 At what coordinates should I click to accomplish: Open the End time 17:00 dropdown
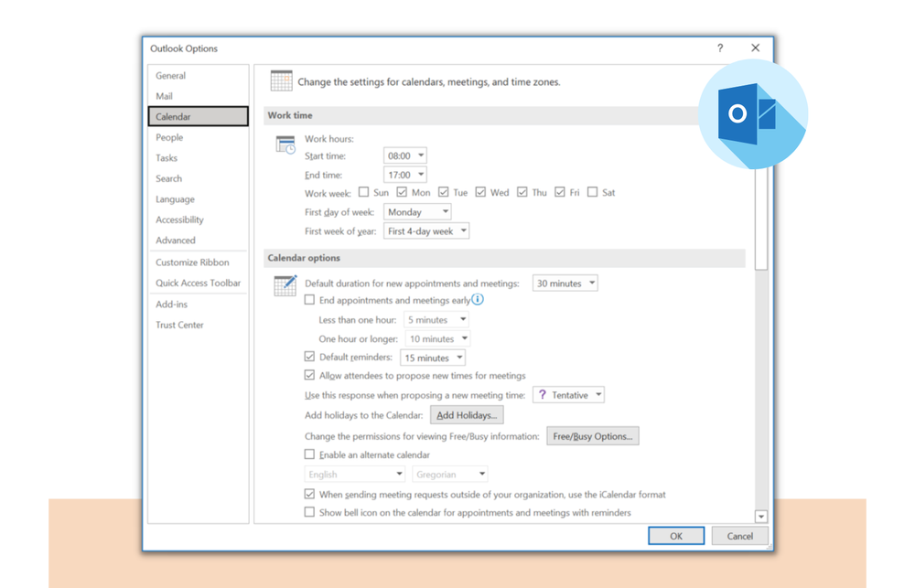pos(405,175)
